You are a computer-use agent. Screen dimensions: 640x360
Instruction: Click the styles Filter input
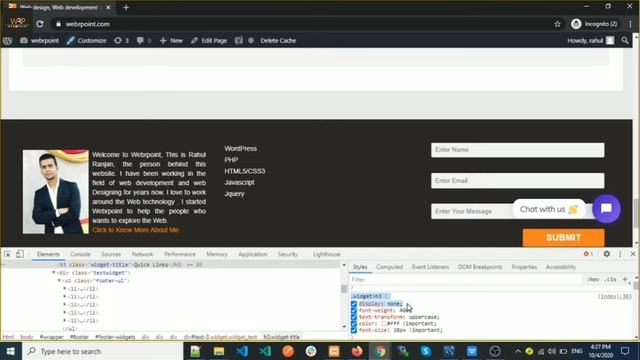click(465, 280)
